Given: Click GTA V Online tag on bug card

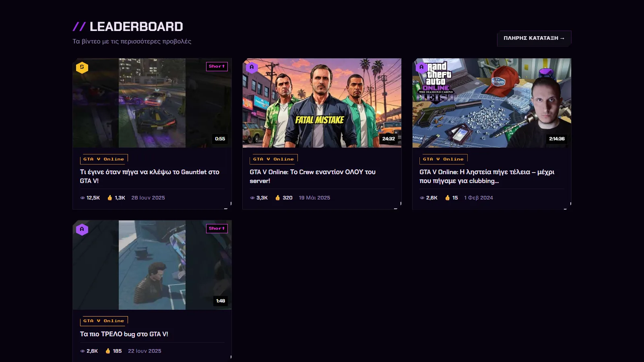Looking at the screenshot, I should (x=104, y=321).
